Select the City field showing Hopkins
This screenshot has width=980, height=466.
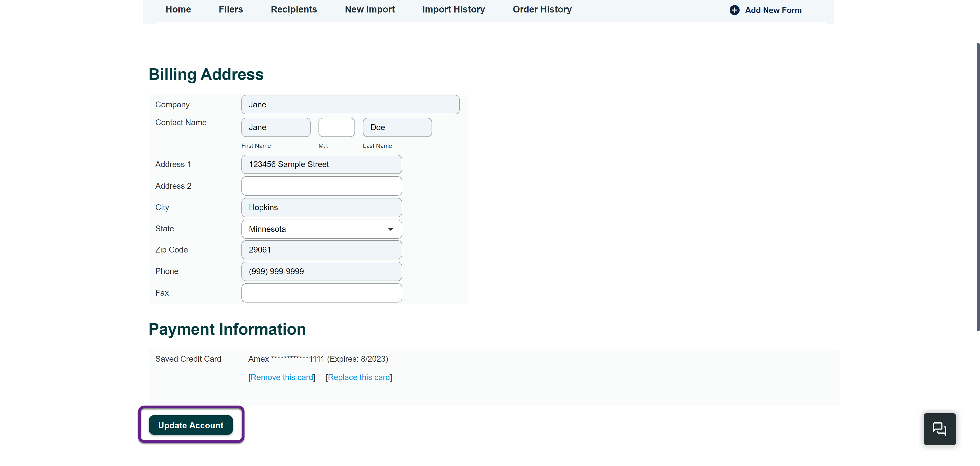(322, 208)
